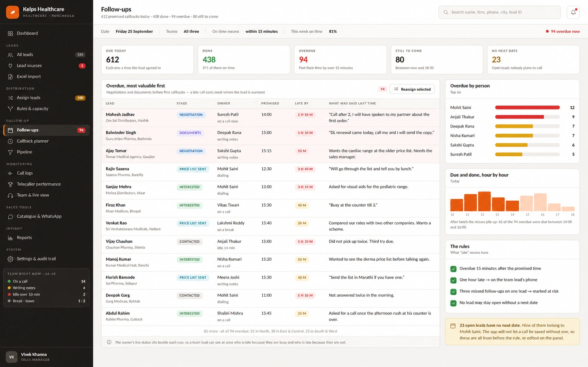Click the All leads people icon
Viewport: 588px width, 367px height.
pyautogui.click(x=10, y=55)
